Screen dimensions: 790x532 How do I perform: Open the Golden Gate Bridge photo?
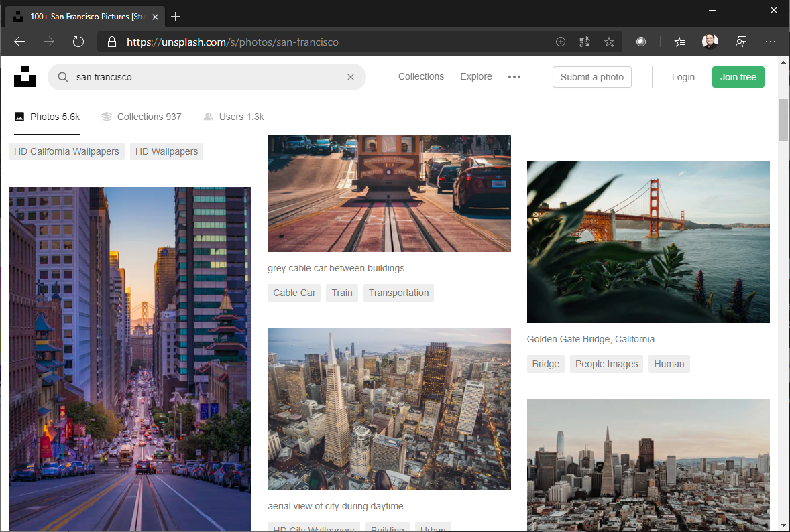(x=648, y=242)
